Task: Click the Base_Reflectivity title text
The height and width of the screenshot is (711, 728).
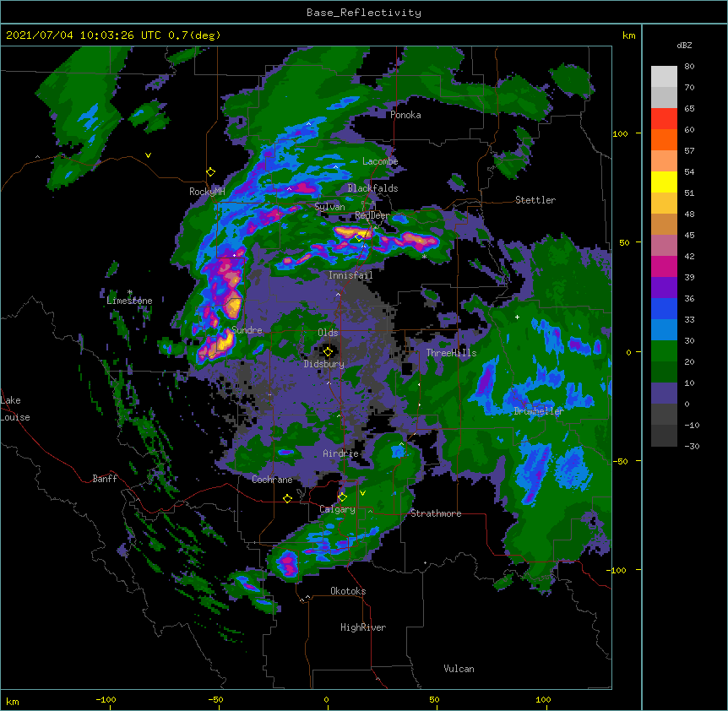Action: 364,13
